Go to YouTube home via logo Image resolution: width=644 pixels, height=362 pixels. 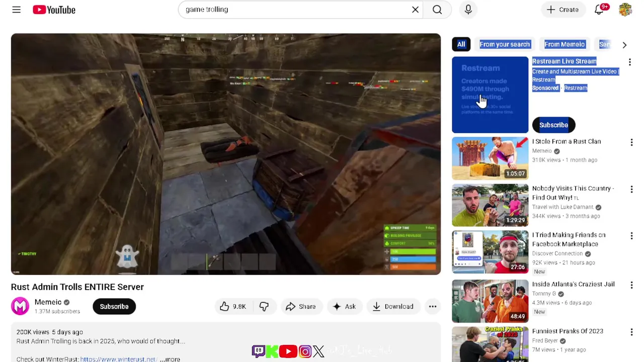coord(54,10)
